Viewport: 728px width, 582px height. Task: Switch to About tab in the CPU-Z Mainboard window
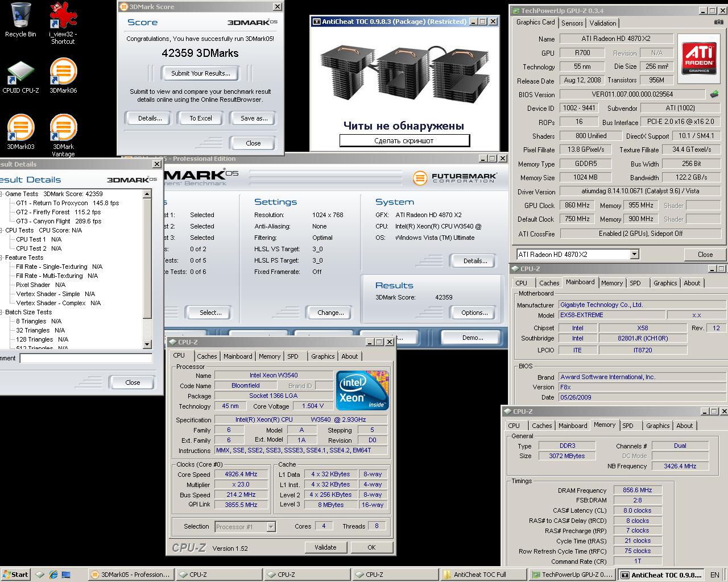tap(692, 283)
